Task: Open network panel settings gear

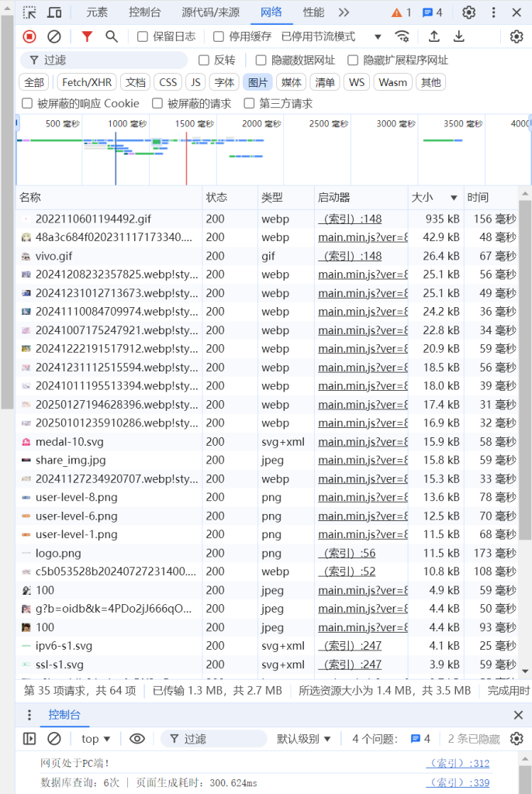Action: point(516,36)
